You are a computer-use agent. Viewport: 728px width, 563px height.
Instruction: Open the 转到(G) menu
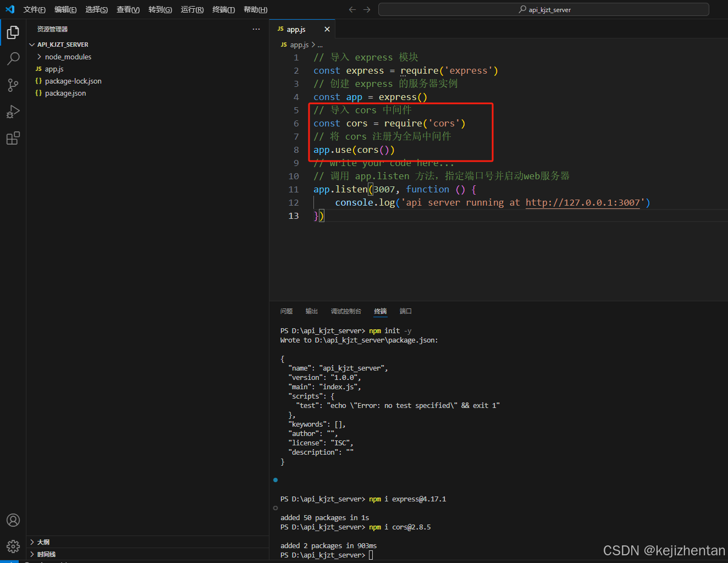pyautogui.click(x=160, y=9)
